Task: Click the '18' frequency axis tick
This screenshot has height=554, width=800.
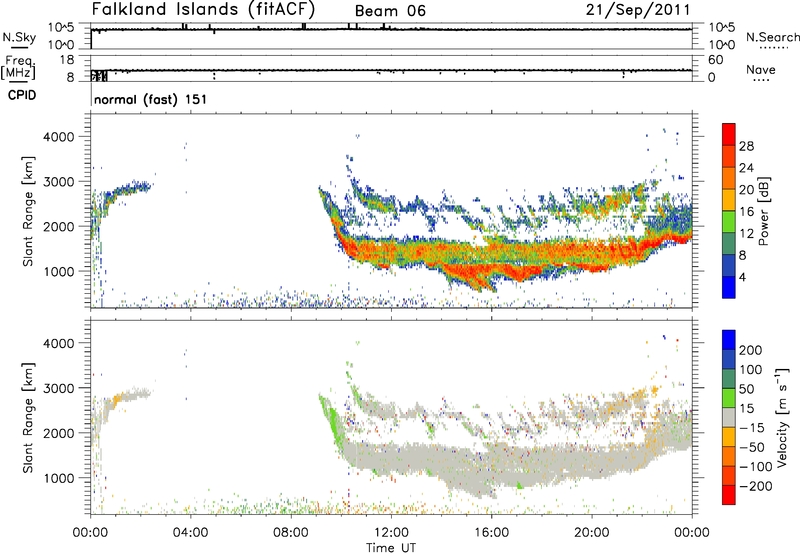Action: (67, 60)
